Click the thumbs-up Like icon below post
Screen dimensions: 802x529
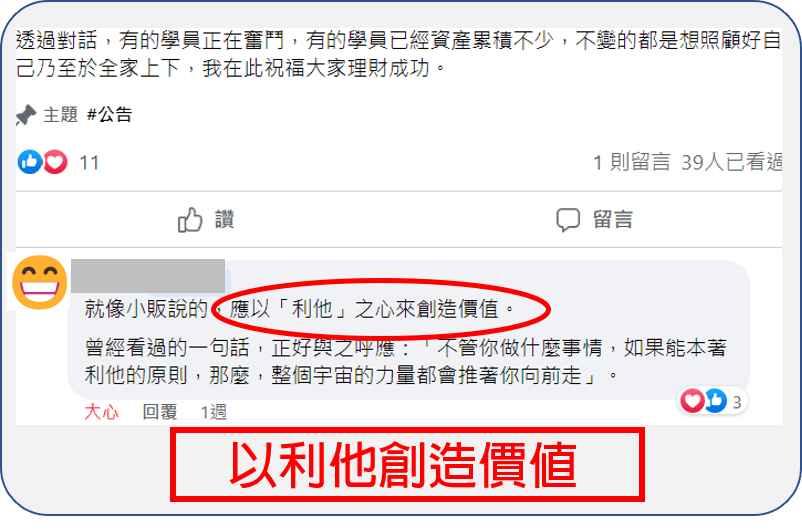190,220
